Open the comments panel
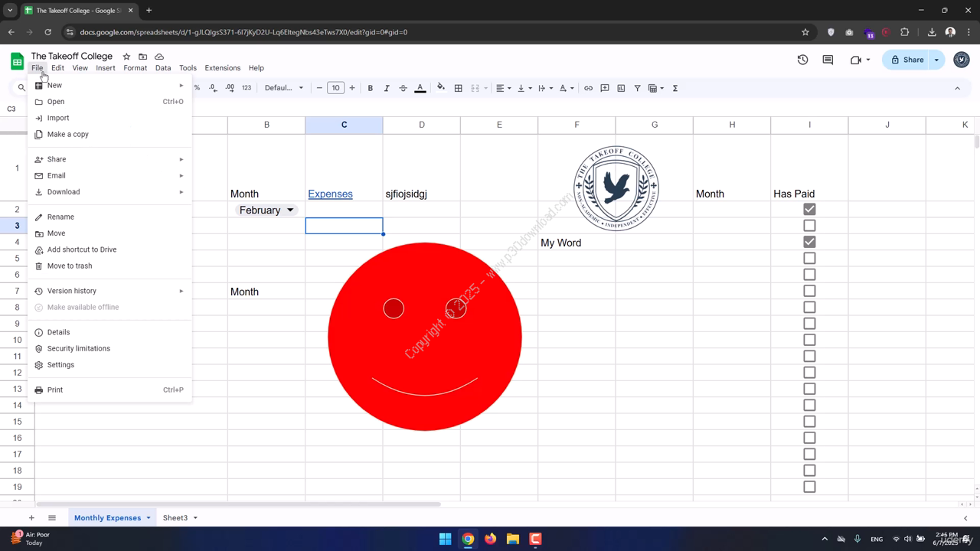This screenshot has height=551, width=980. click(828, 60)
